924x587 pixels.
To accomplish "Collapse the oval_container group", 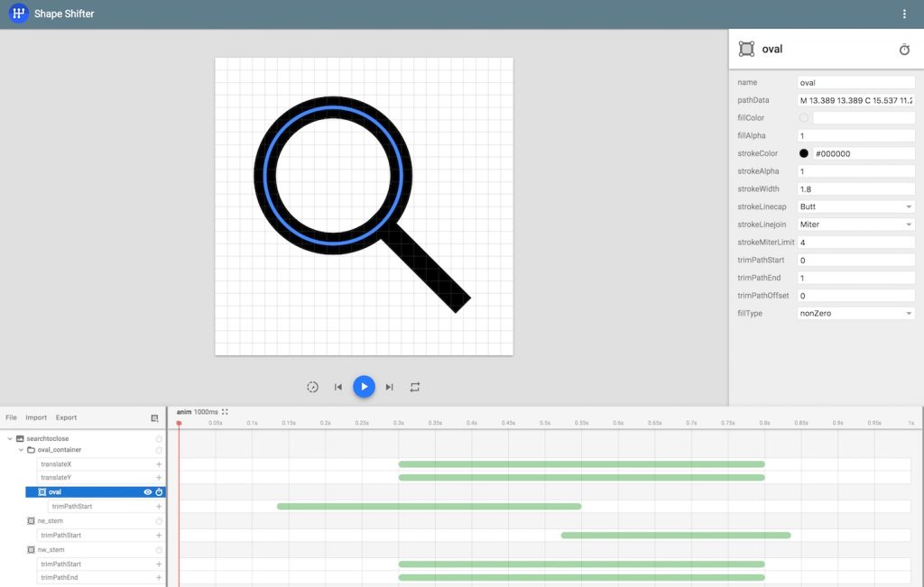I will 21,450.
